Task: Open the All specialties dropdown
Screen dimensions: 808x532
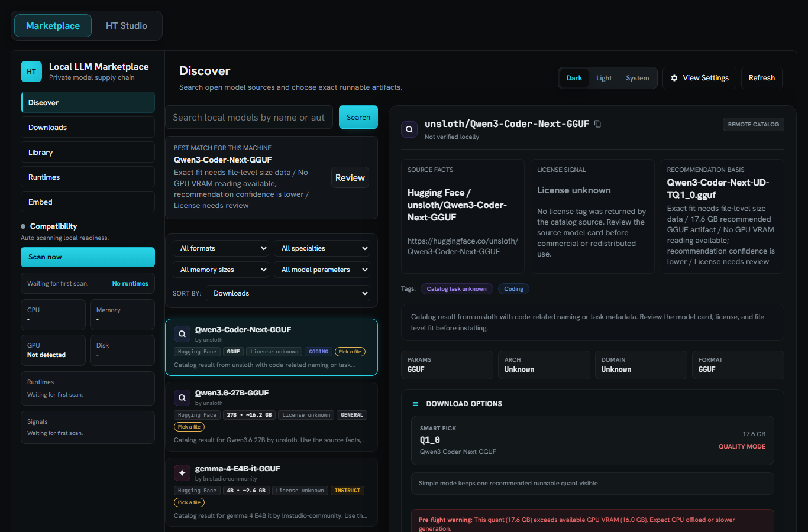Action: pos(322,248)
